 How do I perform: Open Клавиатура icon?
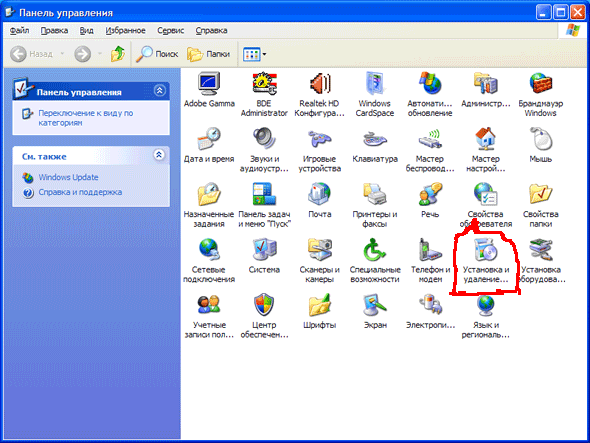(375, 140)
